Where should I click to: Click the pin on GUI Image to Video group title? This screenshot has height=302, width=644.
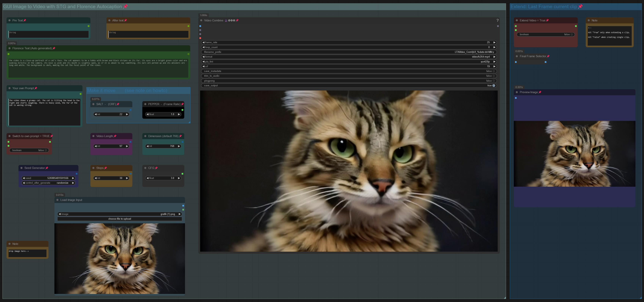tap(125, 6)
